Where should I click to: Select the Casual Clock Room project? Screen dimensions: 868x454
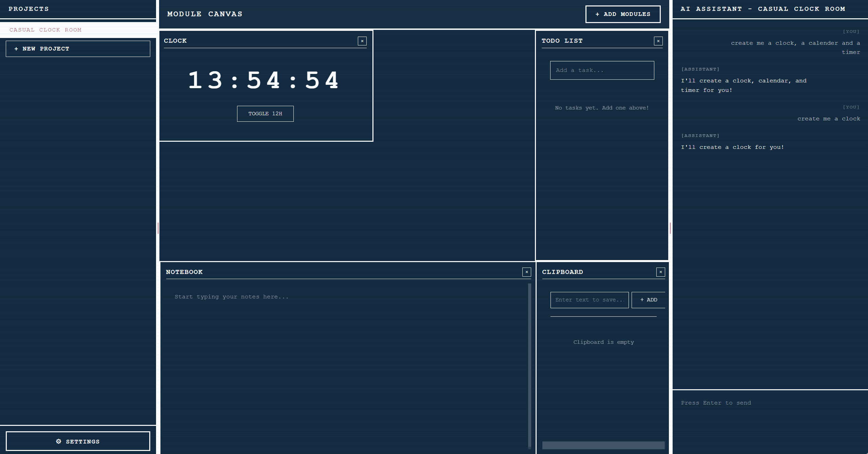click(45, 30)
